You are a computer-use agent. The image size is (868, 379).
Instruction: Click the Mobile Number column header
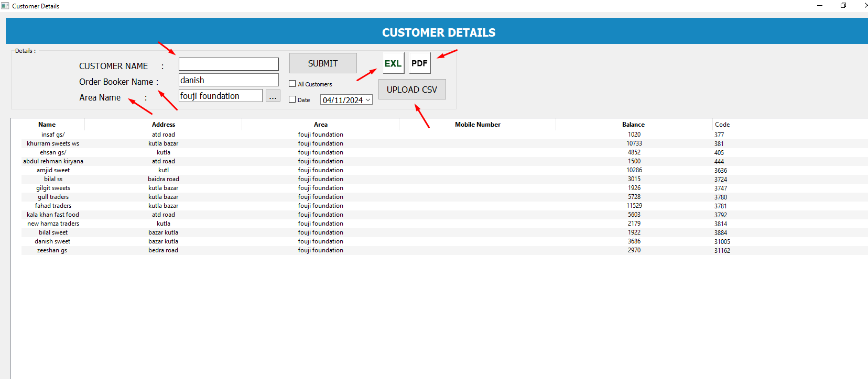478,125
